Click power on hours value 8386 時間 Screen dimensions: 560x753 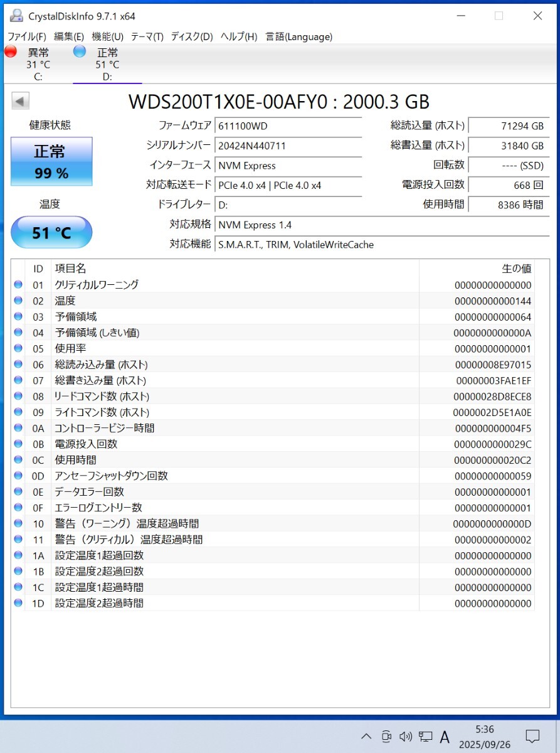coord(508,205)
